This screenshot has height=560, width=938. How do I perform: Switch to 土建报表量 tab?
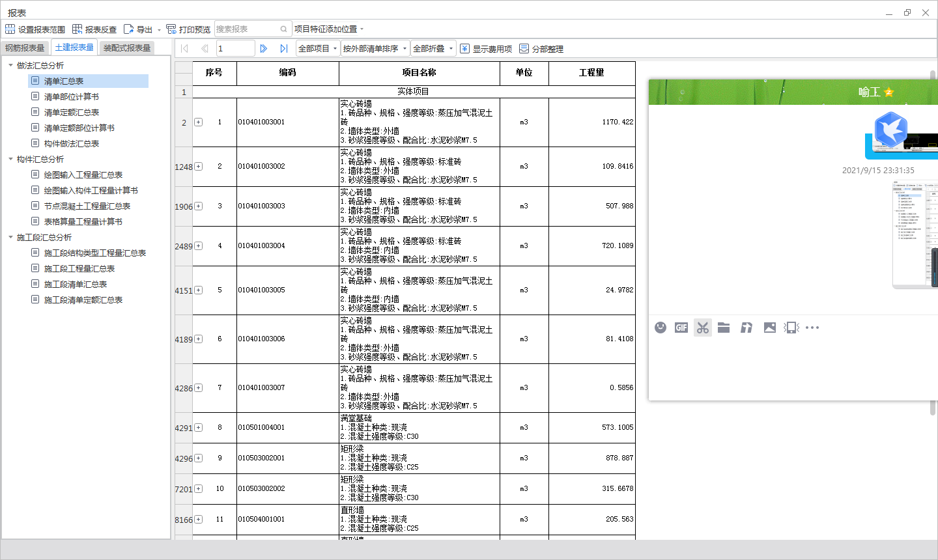[x=74, y=48]
